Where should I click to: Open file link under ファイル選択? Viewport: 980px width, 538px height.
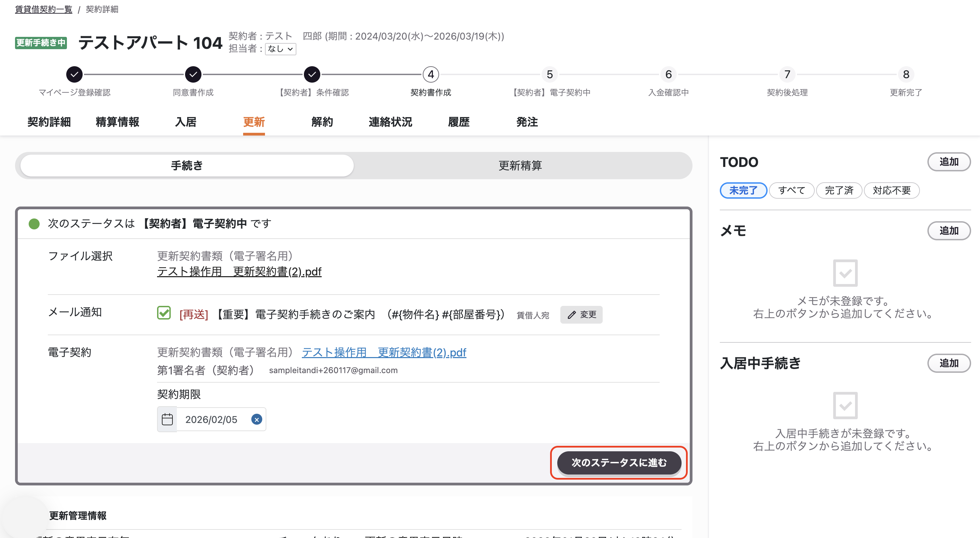pos(239,271)
